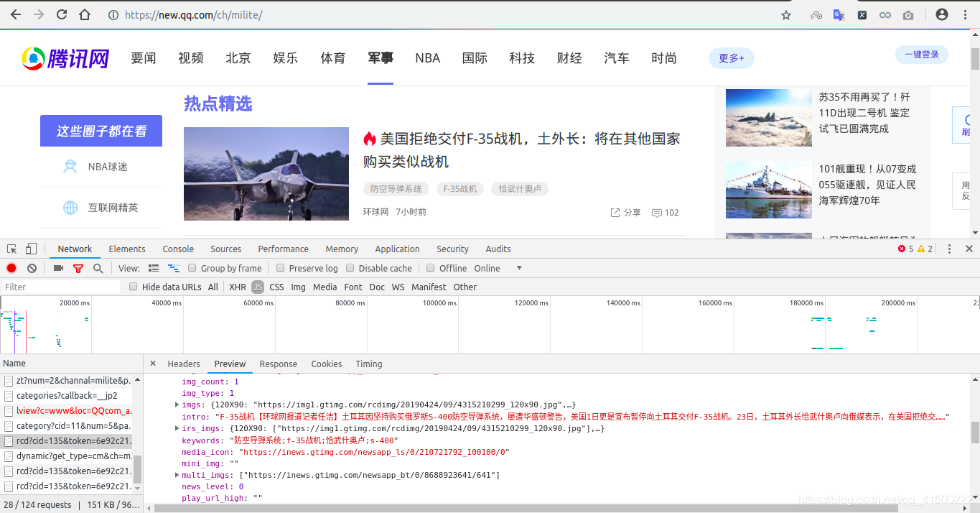Open the 更多+ channels dropdown
The image size is (980, 513).
point(731,58)
